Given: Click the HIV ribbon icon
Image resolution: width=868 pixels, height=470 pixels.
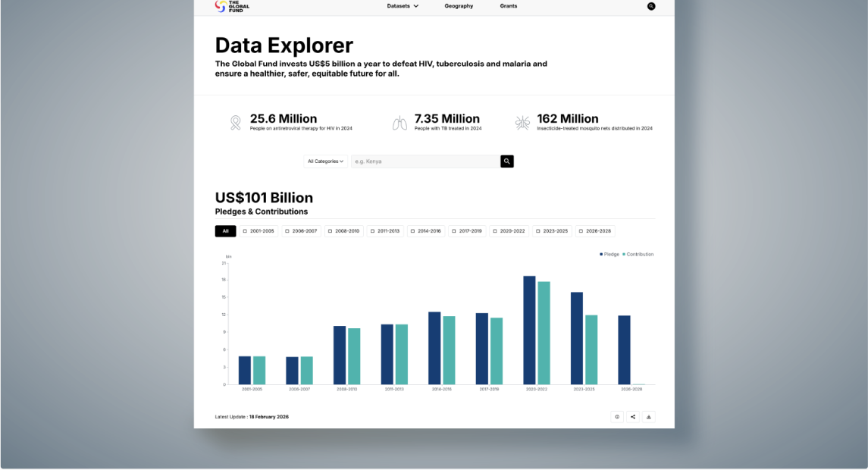Looking at the screenshot, I should [235, 122].
